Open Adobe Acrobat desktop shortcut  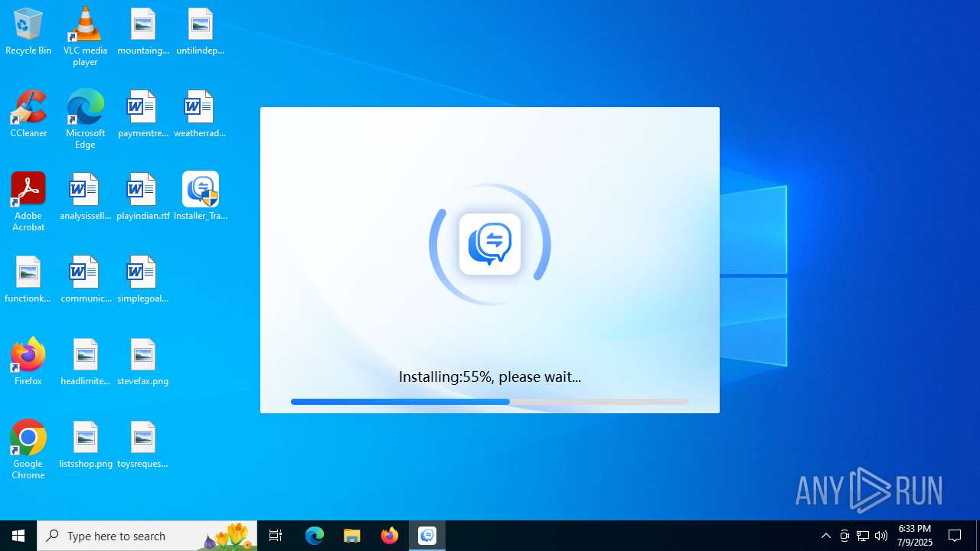(x=28, y=202)
